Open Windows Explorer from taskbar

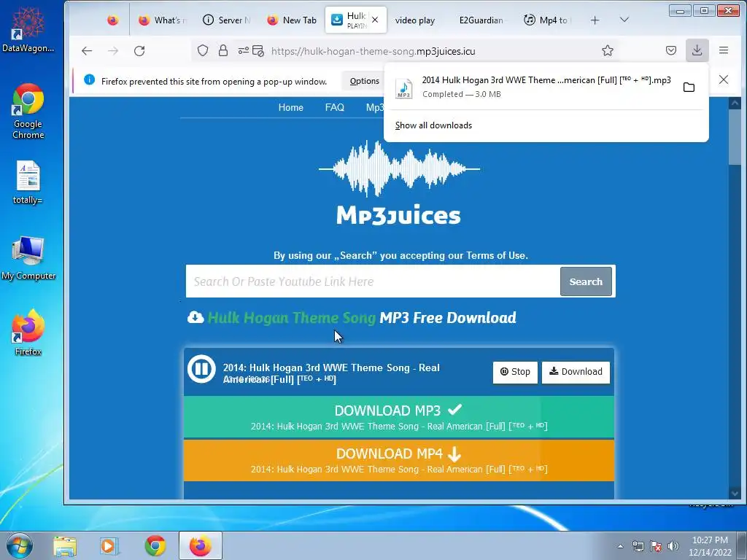tap(65, 546)
